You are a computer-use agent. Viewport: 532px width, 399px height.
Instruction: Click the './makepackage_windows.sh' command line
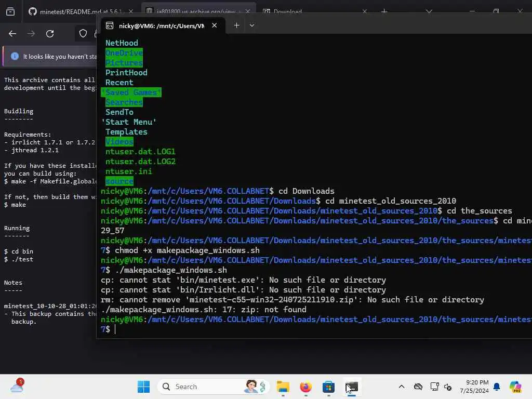pos(171,270)
